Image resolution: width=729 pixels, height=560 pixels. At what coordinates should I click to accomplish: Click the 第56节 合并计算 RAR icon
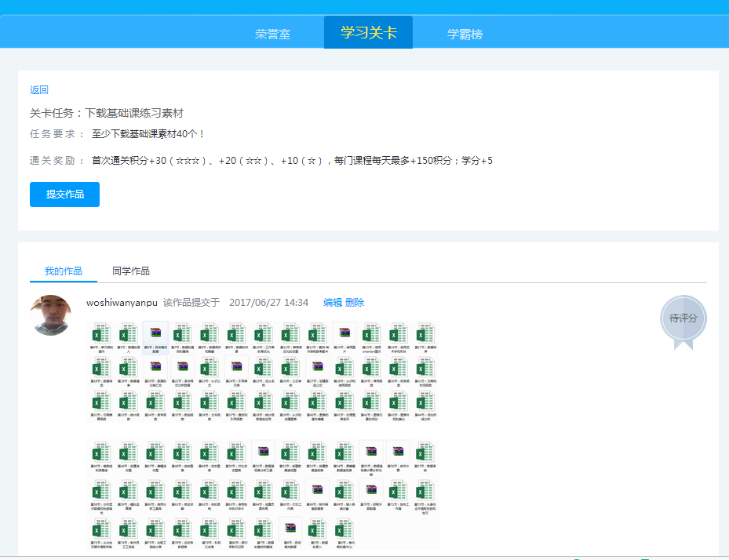point(399,453)
